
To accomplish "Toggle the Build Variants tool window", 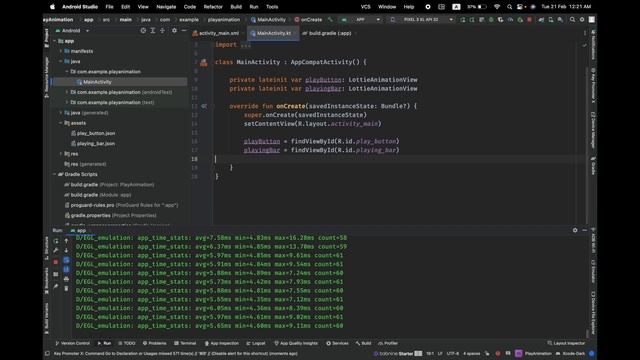I will point(46,318).
